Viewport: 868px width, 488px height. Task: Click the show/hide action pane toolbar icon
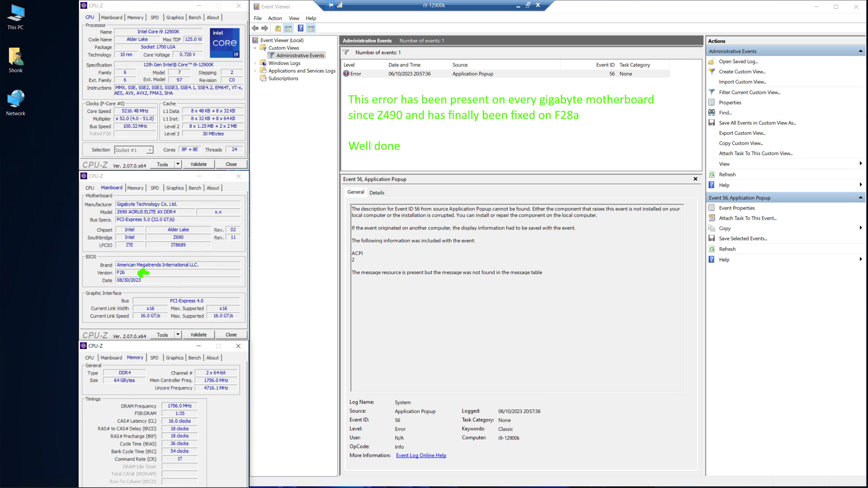pos(311,28)
